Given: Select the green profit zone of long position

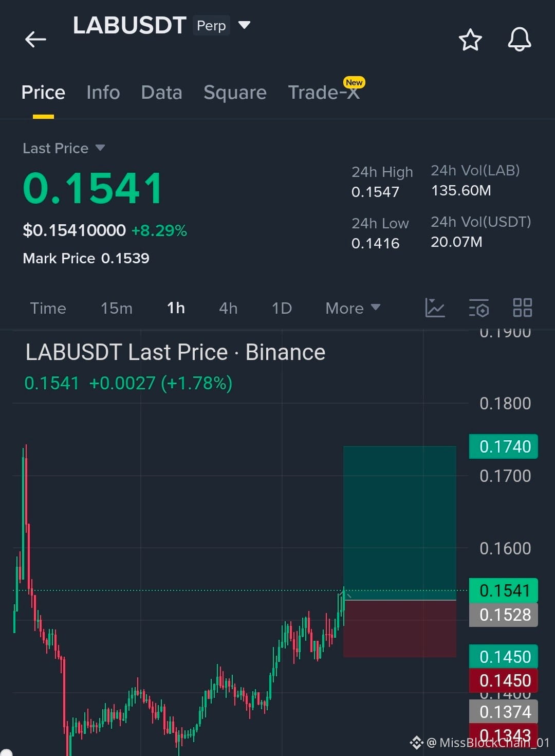Looking at the screenshot, I should [x=400, y=523].
